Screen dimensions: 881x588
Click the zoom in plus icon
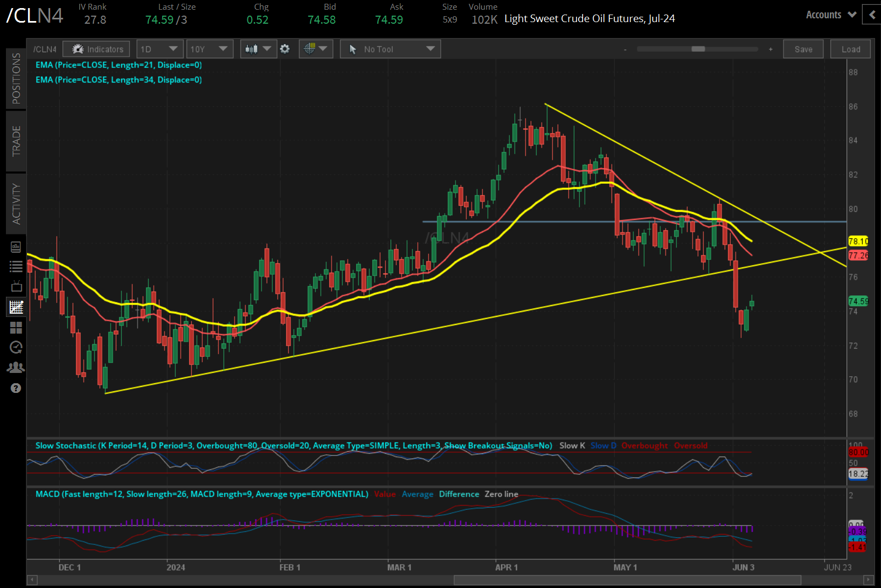771,49
